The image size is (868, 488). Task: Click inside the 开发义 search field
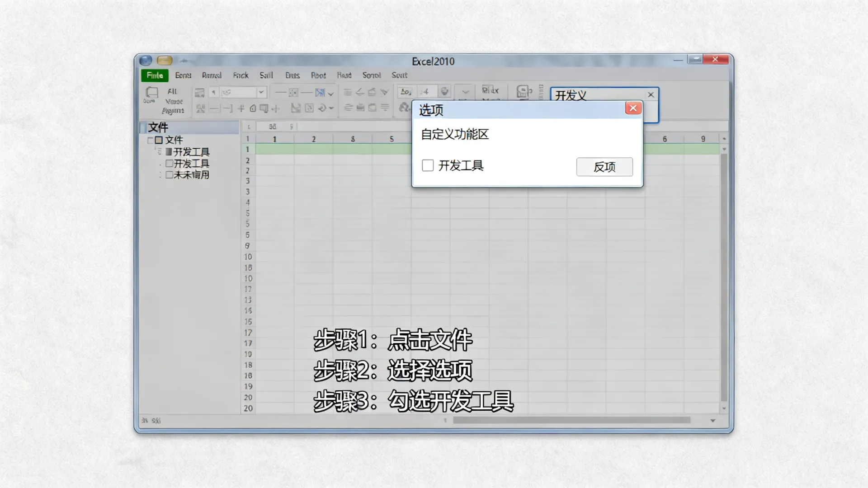click(598, 95)
